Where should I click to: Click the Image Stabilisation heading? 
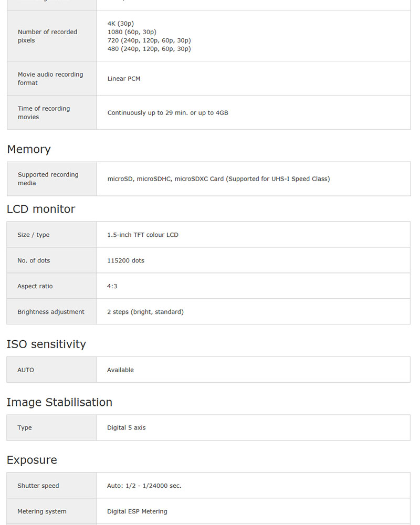(x=59, y=402)
